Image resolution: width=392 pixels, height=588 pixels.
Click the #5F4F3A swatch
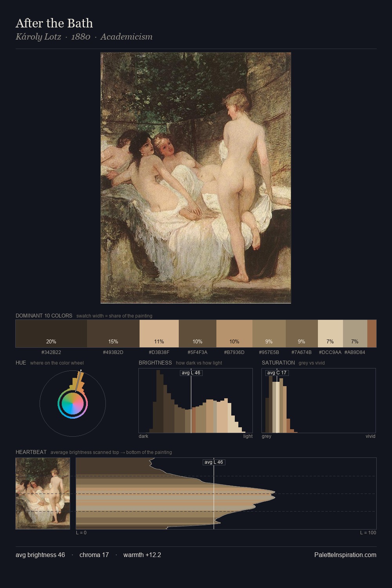pyautogui.click(x=198, y=334)
